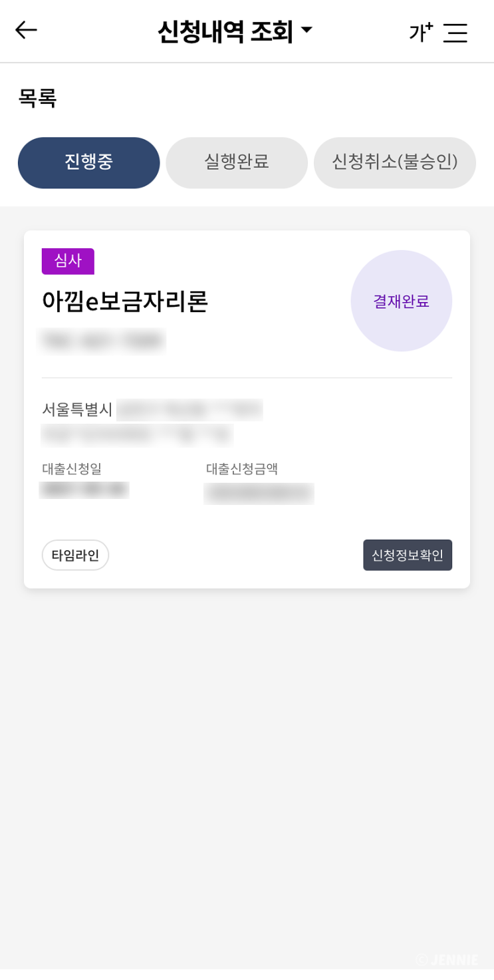Tap the 신청내역 조회 title text
This screenshot has height=980, width=494.
pyautogui.click(x=225, y=31)
